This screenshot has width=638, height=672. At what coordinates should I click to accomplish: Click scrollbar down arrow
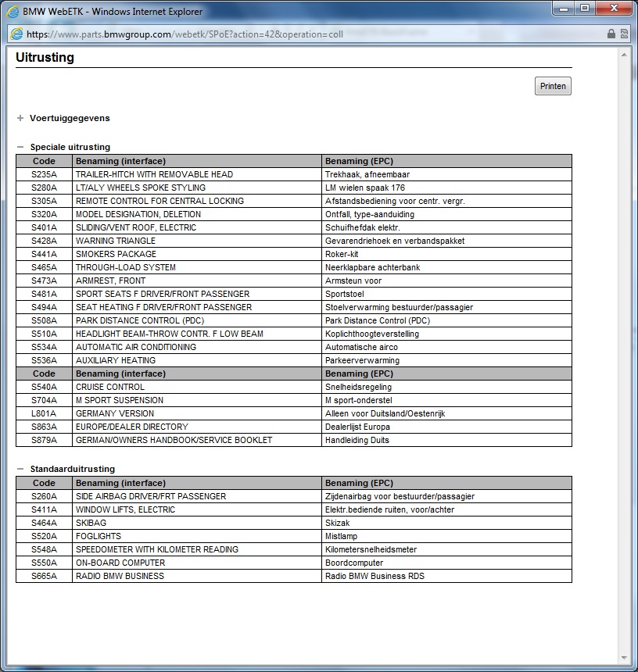point(624,658)
